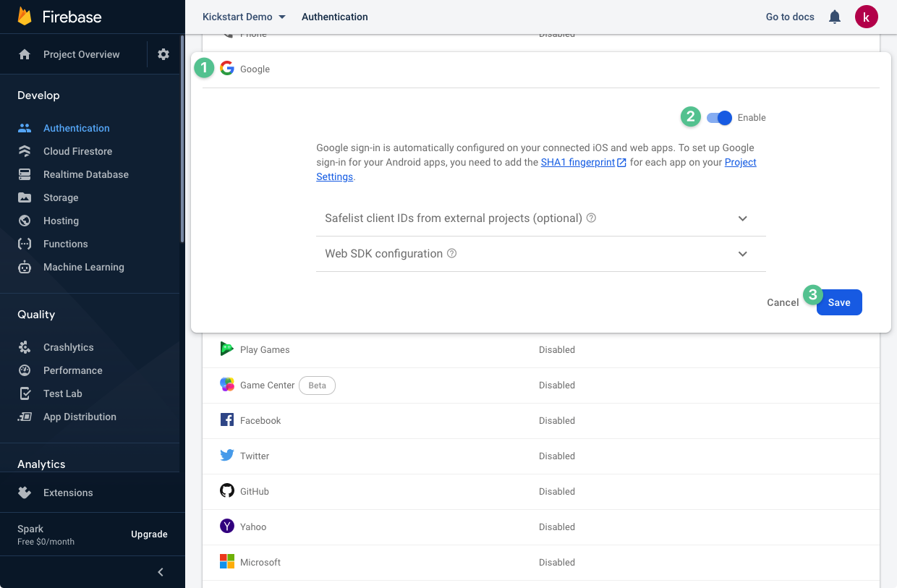Click the Develop section heading
Screen dimensions: 897x588
pos(38,95)
